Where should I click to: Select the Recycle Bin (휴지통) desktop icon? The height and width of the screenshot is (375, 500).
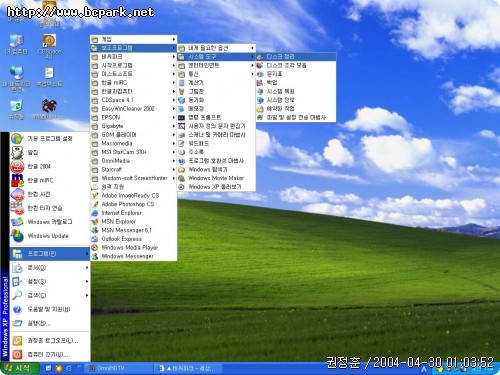pos(16,109)
